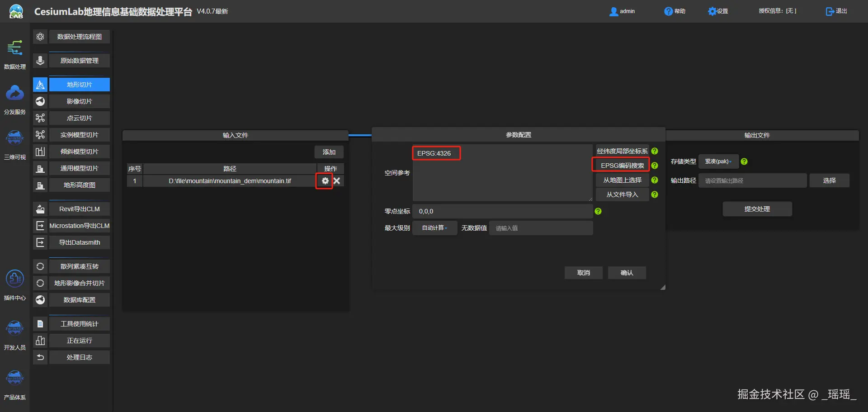Open the 产品体系 sidebar section
The width and height of the screenshot is (868, 412).
click(15, 385)
